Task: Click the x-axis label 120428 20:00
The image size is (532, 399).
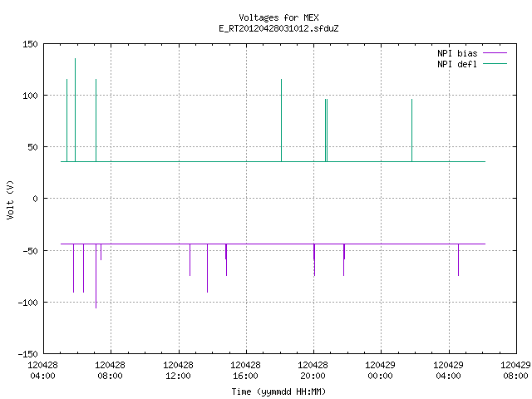Action: point(313,370)
